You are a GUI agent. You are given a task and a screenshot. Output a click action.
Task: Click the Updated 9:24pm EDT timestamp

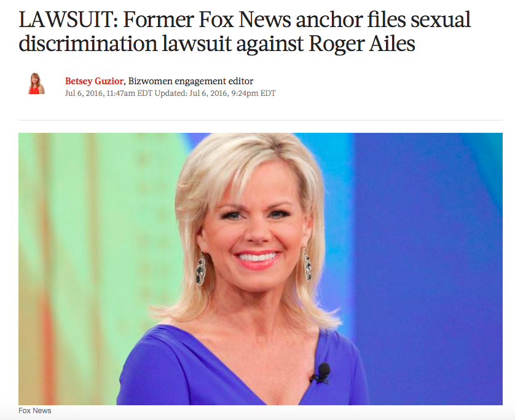click(215, 93)
